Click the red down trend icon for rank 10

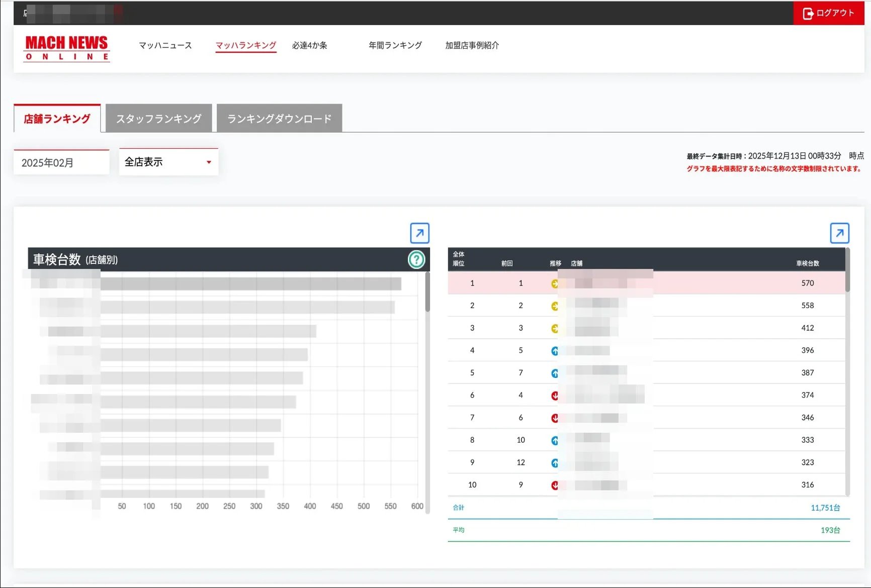click(x=555, y=485)
